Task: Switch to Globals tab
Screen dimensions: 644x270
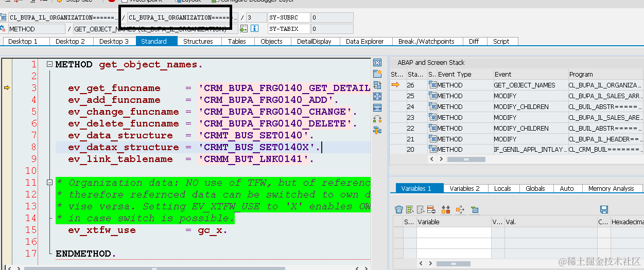Action: 535,188
